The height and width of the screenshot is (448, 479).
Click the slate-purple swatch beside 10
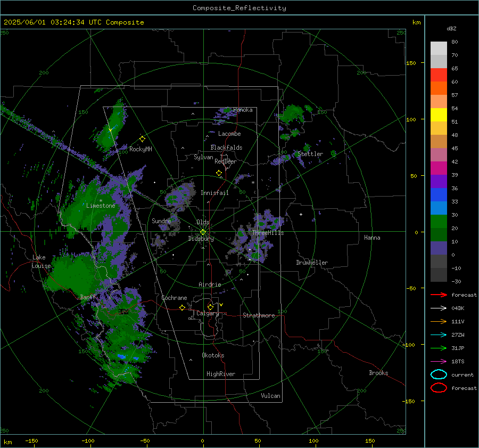[439, 248]
